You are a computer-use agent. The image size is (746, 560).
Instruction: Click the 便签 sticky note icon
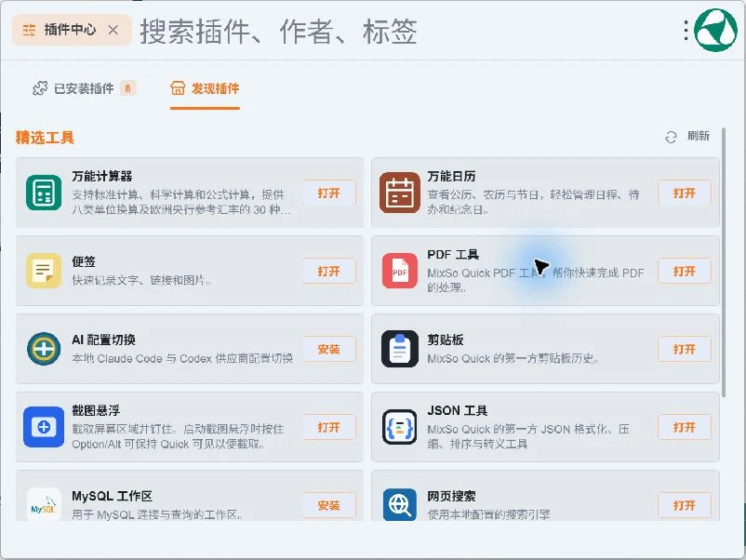44,271
